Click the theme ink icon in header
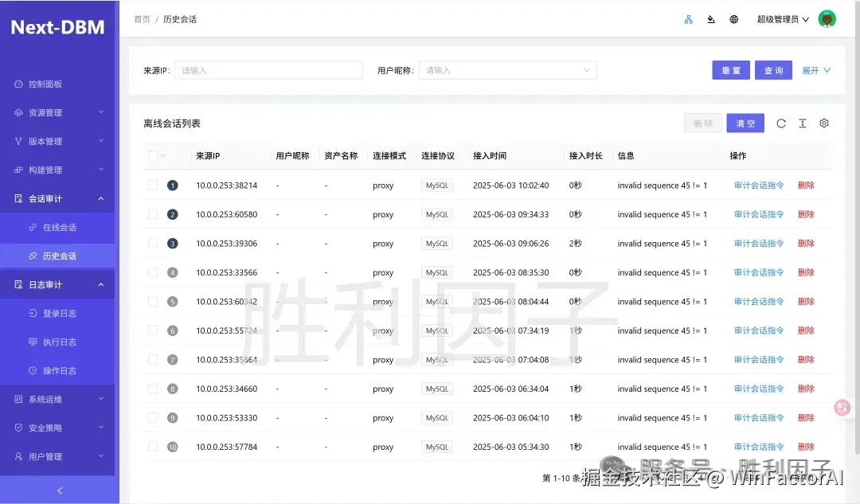Screen dimensions: 860x504 [x=710, y=18]
